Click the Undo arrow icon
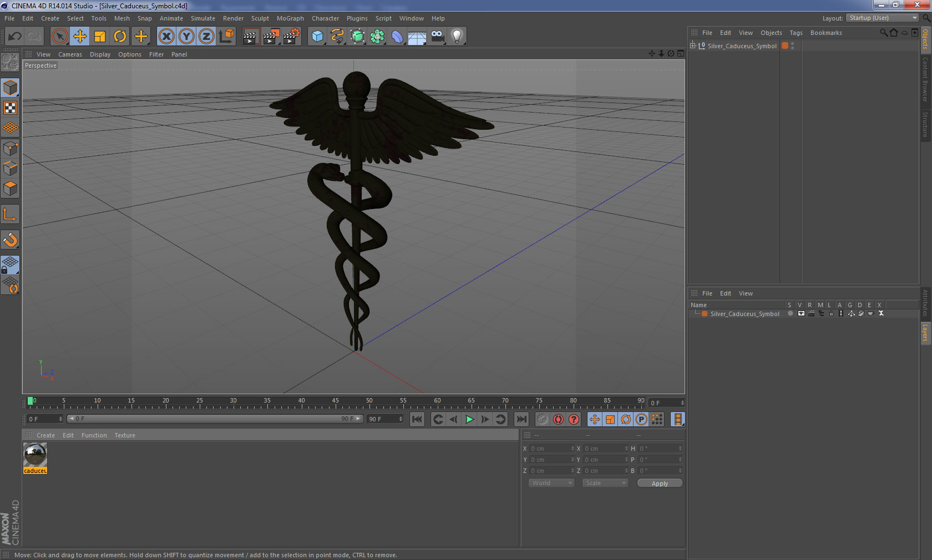This screenshot has width=932, height=560. click(15, 37)
